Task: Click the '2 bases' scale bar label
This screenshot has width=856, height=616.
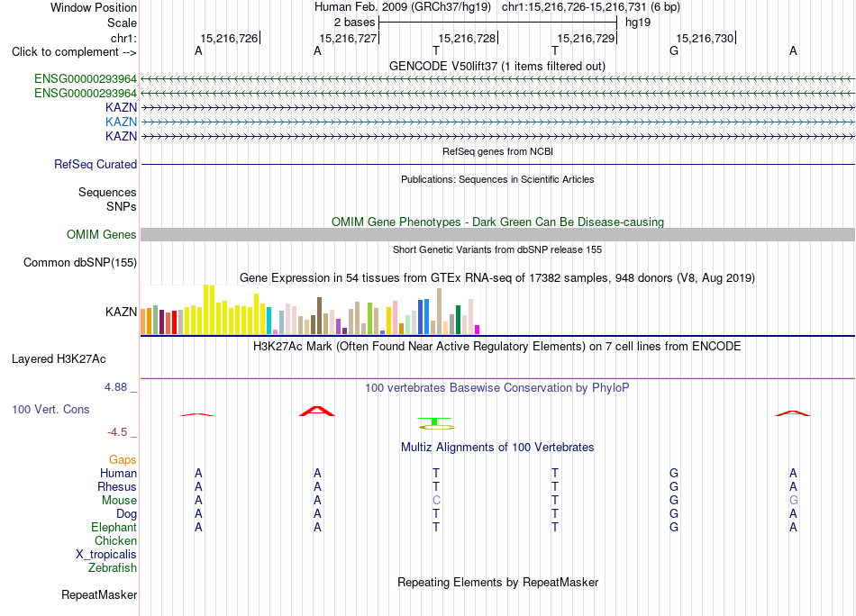Action: pyautogui.click(x=355, y=23)
